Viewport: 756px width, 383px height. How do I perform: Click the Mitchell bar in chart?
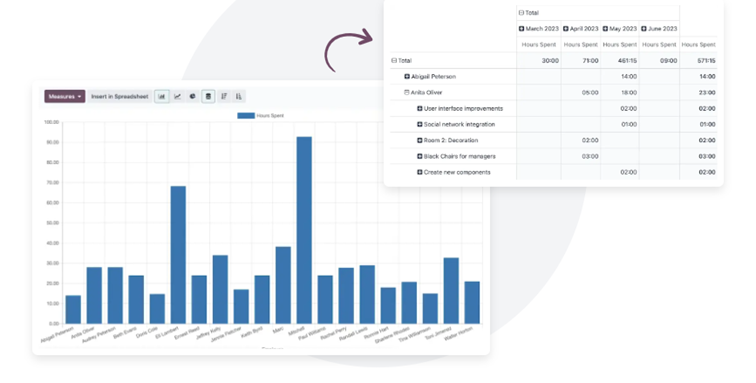point(304,230)
